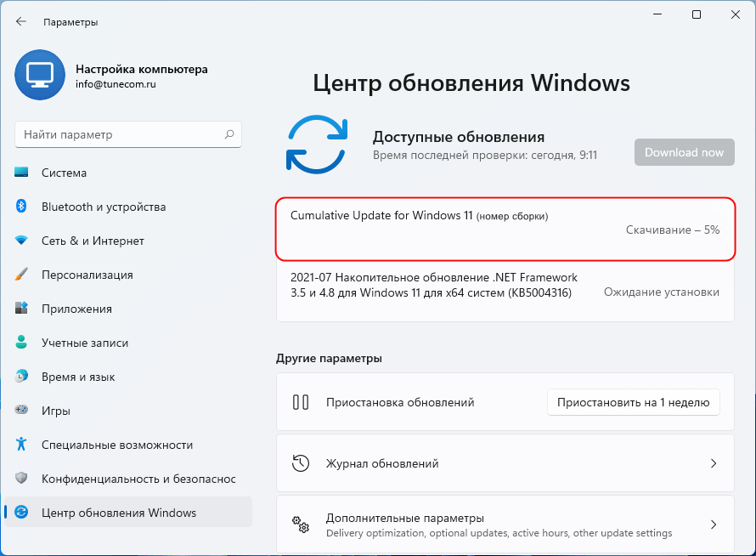The width and height of the screenshot is (756, 556).
Task: Focus the Найти параметр search field
Action: click(127, 134)
